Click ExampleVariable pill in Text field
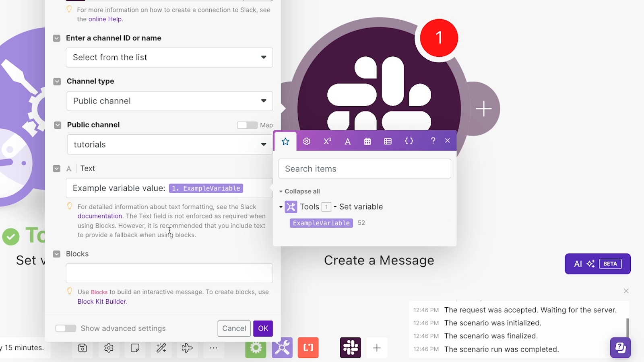 click(x=206, y=188)
